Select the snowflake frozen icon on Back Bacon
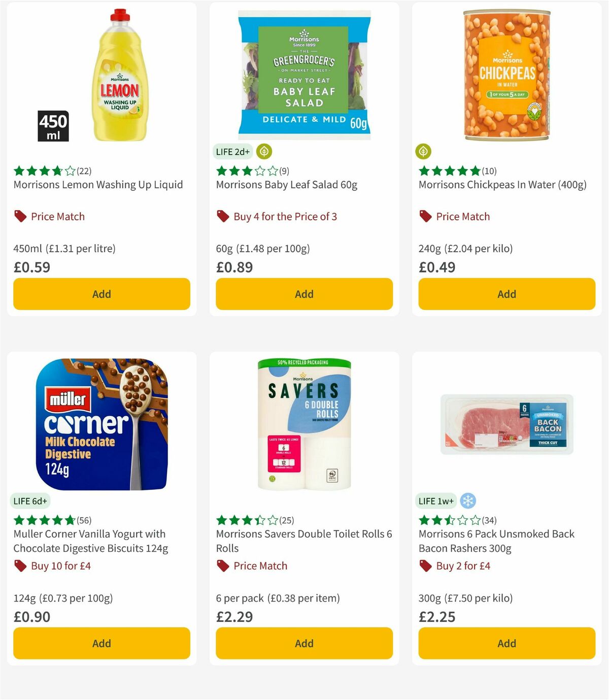Viewport: 609px width, 700px height. coord(468,501)
